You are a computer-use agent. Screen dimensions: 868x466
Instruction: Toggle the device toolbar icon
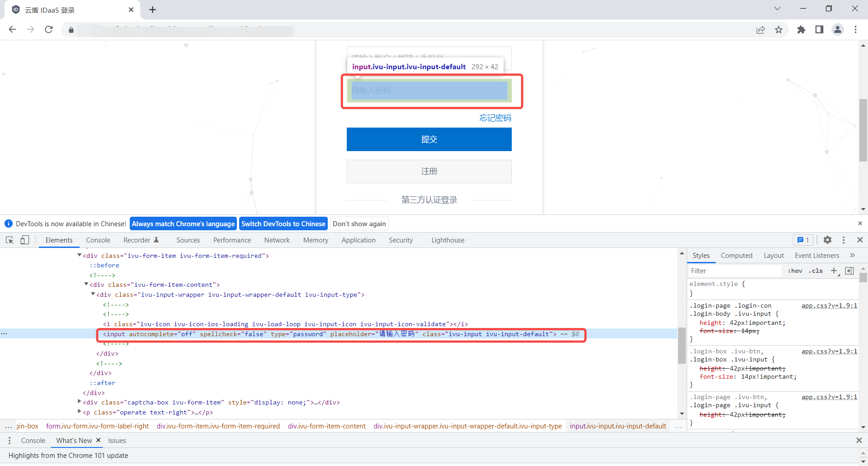[x=25, y=240]
